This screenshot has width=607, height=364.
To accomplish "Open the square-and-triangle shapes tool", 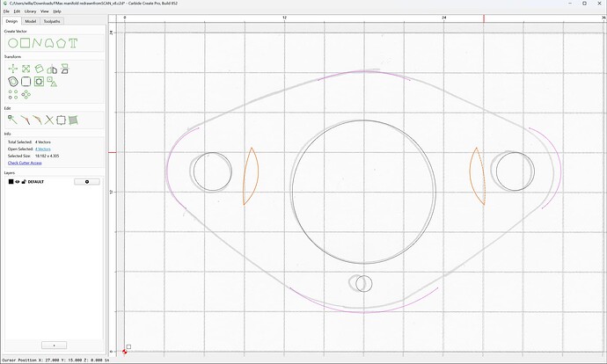I will 52,82.
